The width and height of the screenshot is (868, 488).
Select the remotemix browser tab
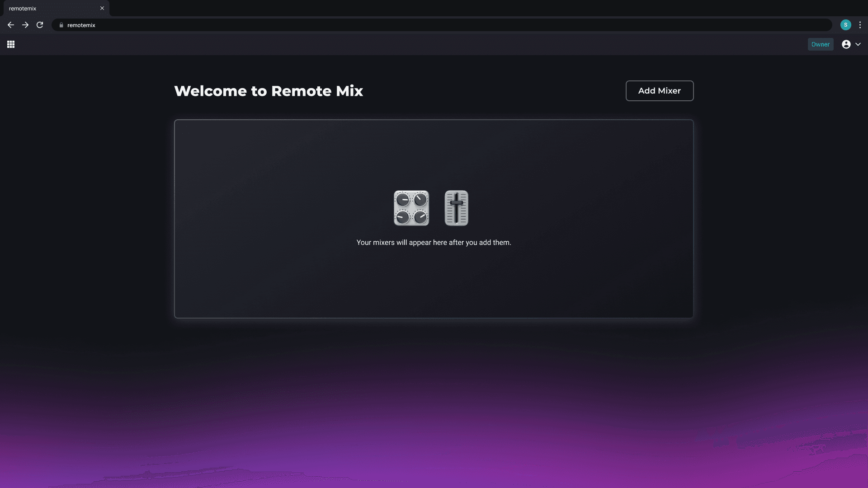50,8
